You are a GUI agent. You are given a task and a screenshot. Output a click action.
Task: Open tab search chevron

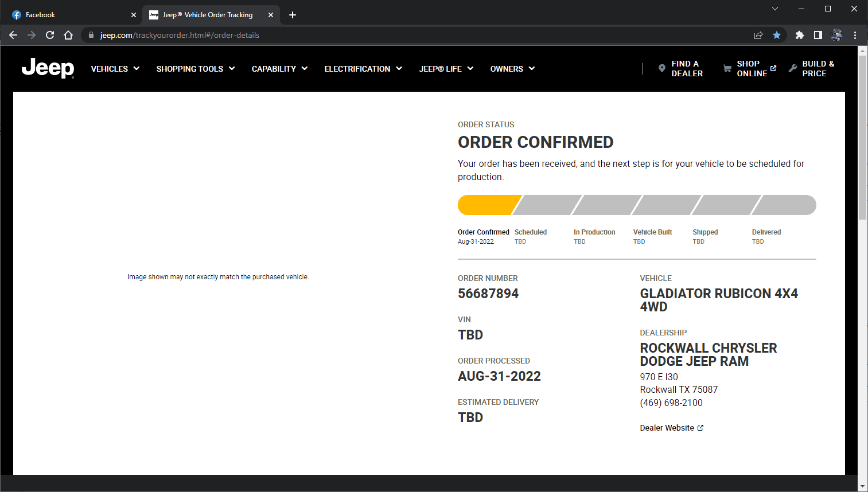click(775, 9)
